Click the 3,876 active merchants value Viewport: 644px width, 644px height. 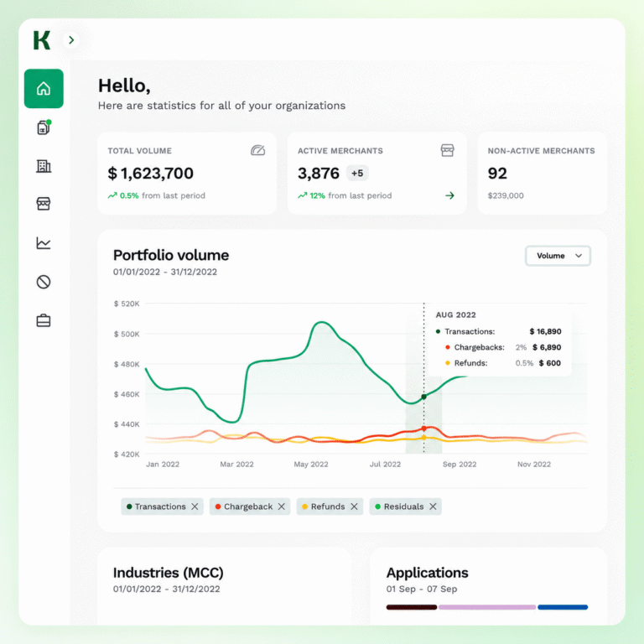(x=319, y=174)
